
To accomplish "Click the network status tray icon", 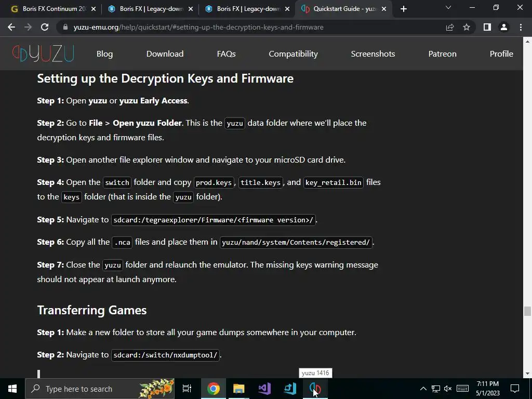I will (x=436, y=389).
